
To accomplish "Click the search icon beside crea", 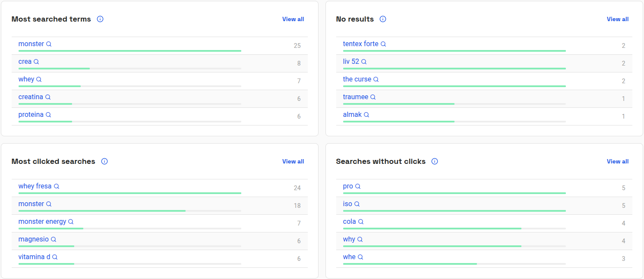I will pos(36,62).
